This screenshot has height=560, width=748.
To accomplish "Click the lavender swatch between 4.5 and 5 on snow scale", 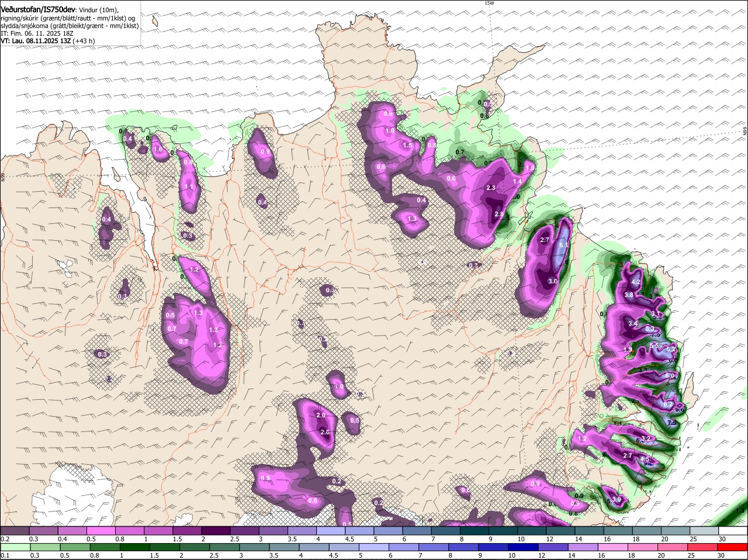I will pyautogui.click(x=359, y=530).
